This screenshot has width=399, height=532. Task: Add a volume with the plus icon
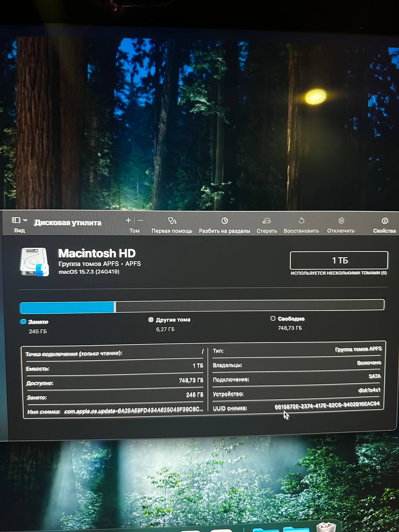tap(128, 220)
